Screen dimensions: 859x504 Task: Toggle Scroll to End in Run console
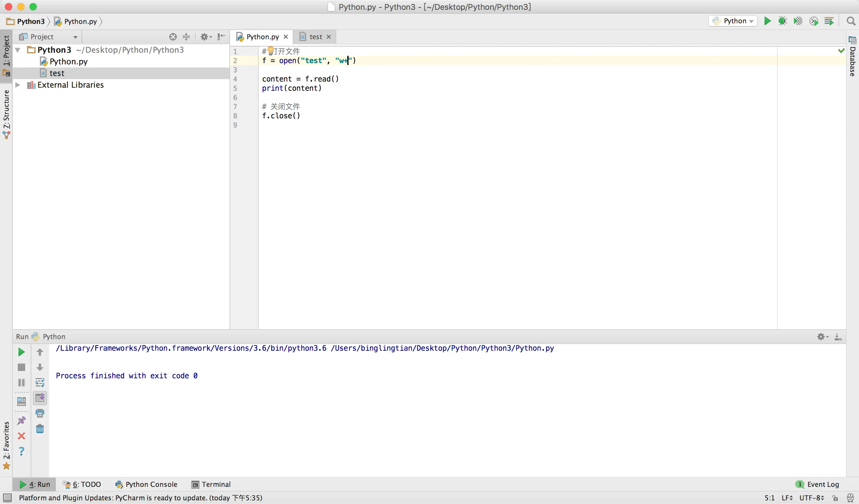[40, 398]
